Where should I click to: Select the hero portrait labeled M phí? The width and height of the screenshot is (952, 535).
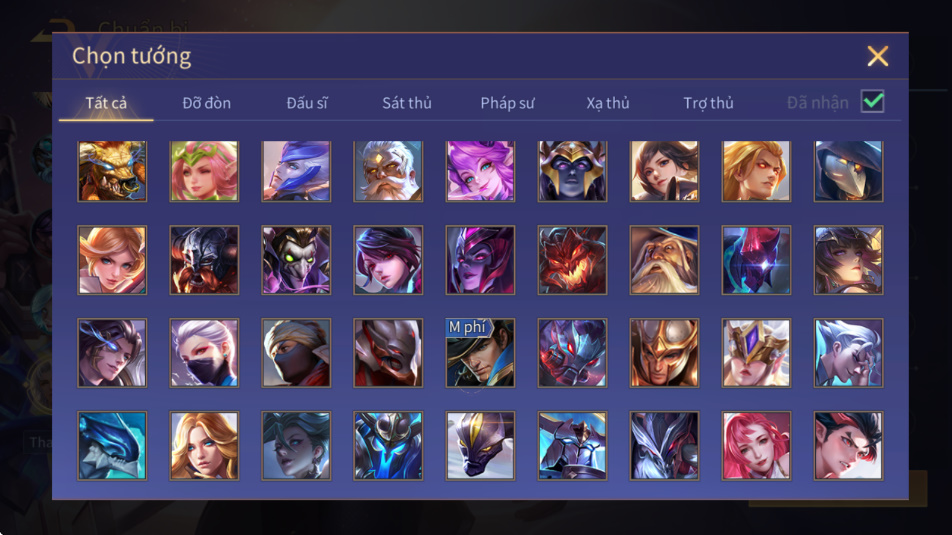[x=480, y=353]
